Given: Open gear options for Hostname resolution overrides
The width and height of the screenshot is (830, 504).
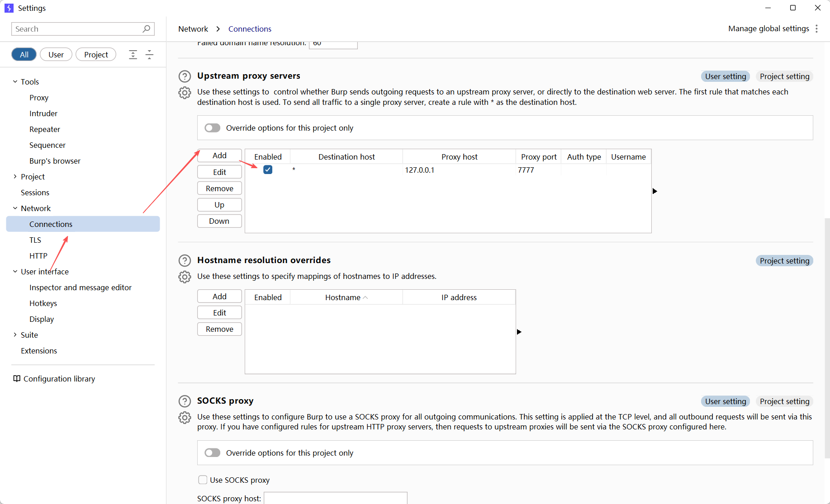Looking at the screenshot, I should pos(185,277).
